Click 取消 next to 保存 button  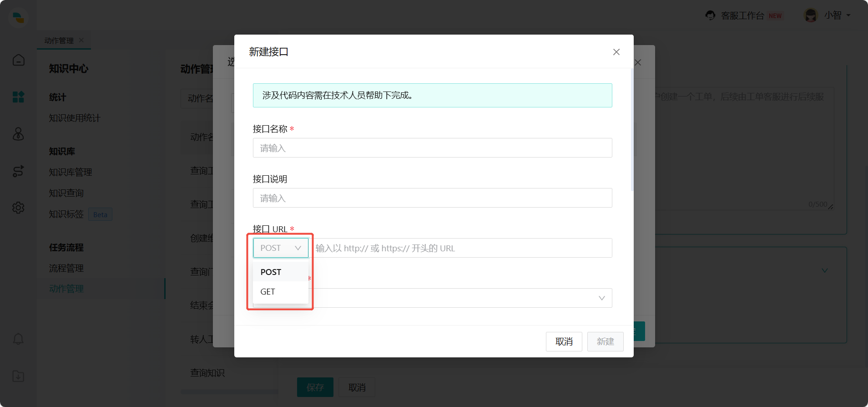pos(357,387)
